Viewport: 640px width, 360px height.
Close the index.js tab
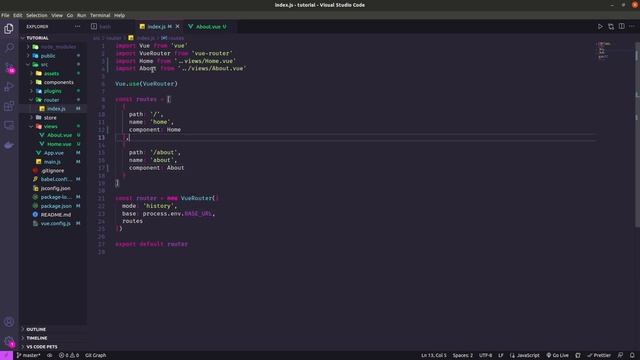(178, 27)
